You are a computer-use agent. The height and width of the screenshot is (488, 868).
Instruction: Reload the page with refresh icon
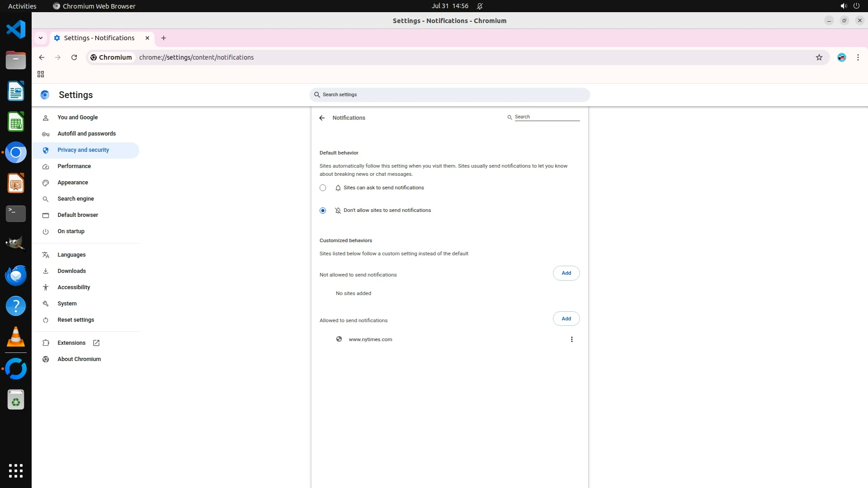[74, 57]
